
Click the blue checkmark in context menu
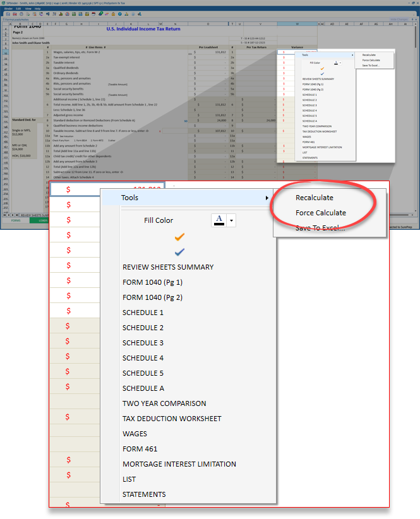[x=180, y=252]
